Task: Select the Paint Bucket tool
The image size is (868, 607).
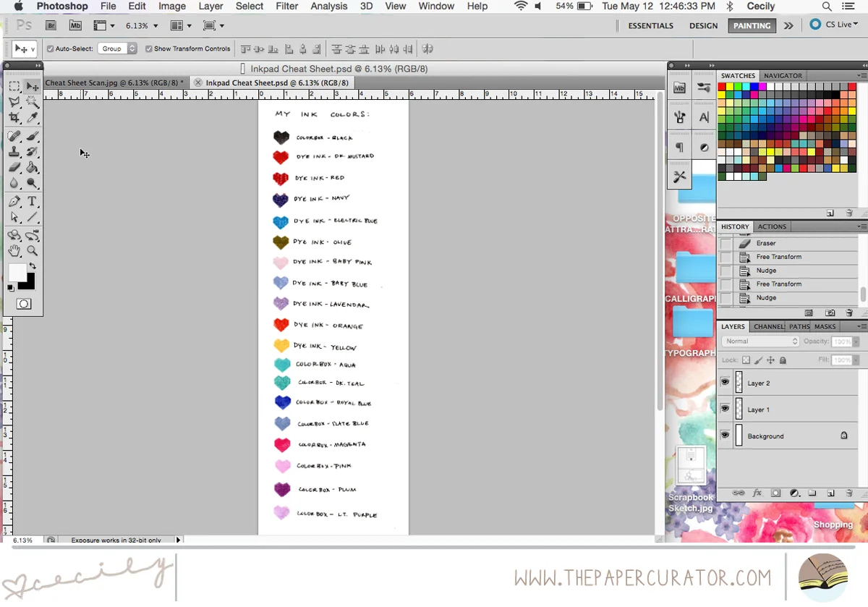Action: coord(32,167)
